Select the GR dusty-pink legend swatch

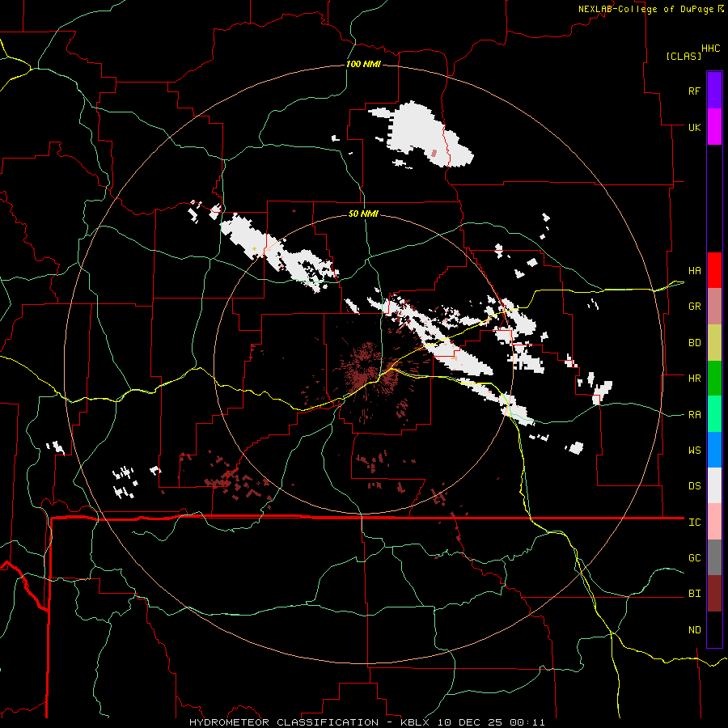tap(714, 307)
